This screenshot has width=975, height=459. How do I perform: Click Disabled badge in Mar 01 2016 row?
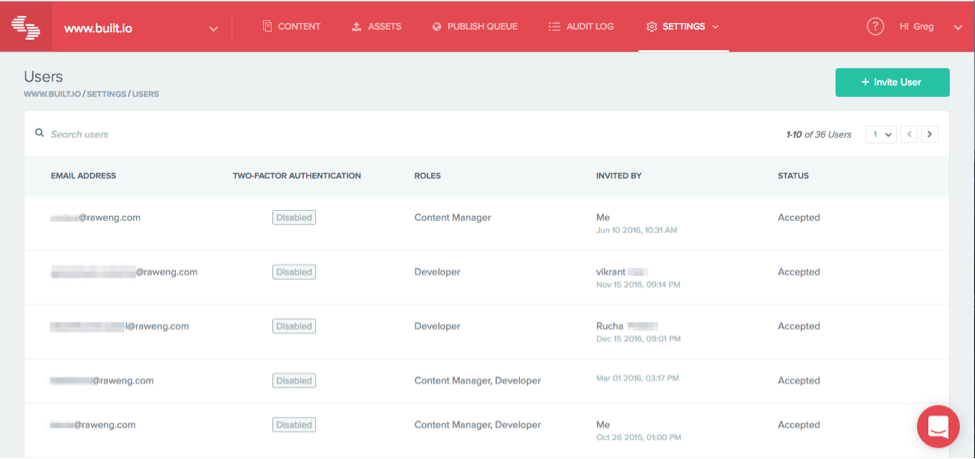pyautogui.click(x=294, y=380)
